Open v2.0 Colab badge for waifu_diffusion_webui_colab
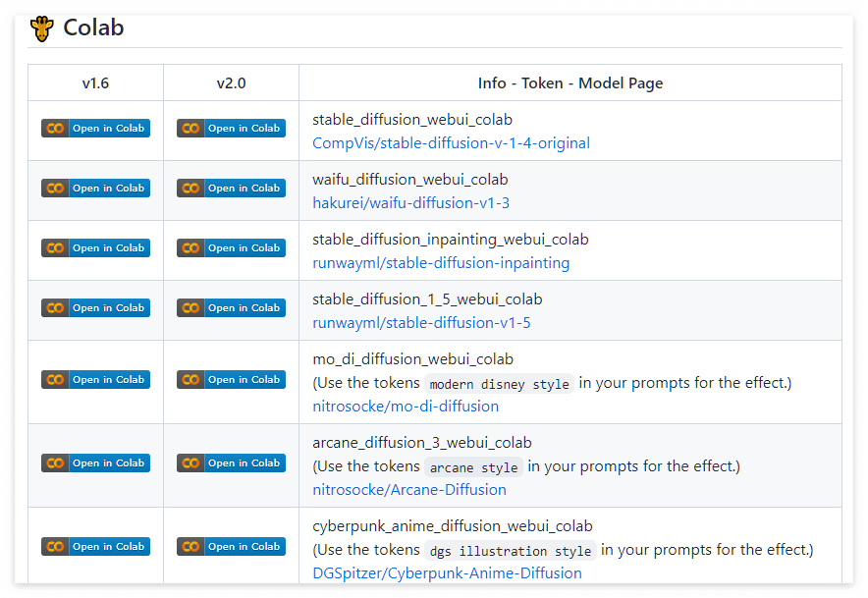This screenshot has height=598, width=868. click(231, 188)
